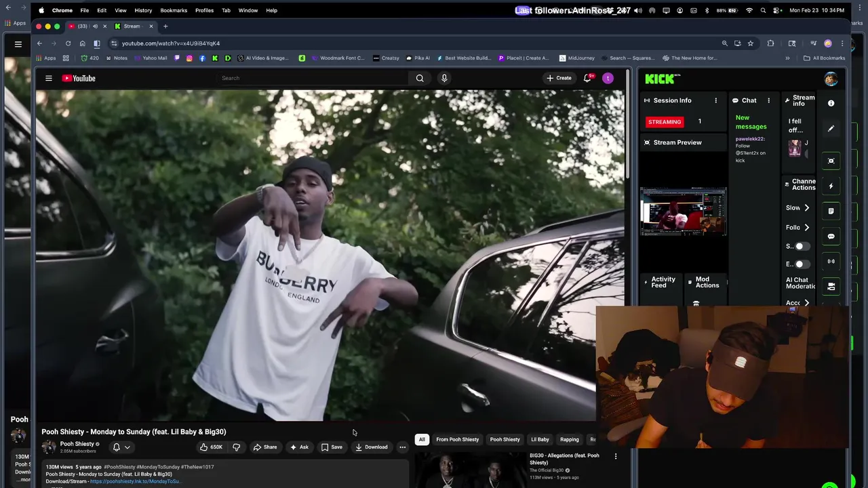This screenshot has height=488, width=868.
Task: Select the 'All' filter chip
Action: point(422,439)
